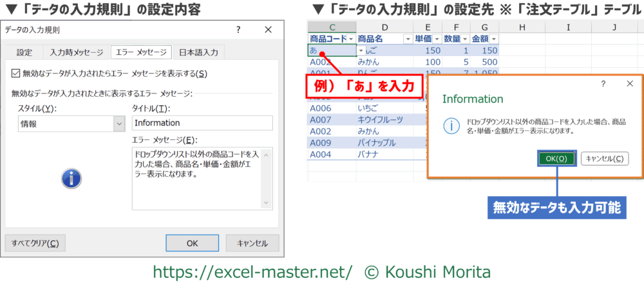The height and width of the screenshot is (285, 644).
Task: Open the 金額 column filter arrow
Action: 493,39
